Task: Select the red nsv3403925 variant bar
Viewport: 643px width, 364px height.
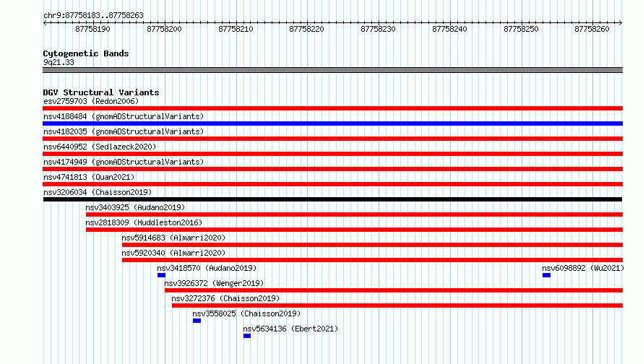Action: coord(354,214)
